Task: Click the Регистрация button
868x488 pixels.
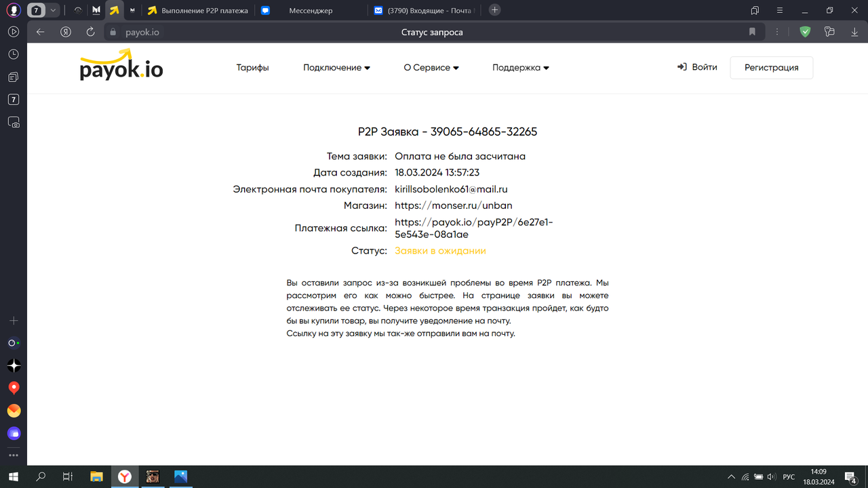Action: point(771,68)
